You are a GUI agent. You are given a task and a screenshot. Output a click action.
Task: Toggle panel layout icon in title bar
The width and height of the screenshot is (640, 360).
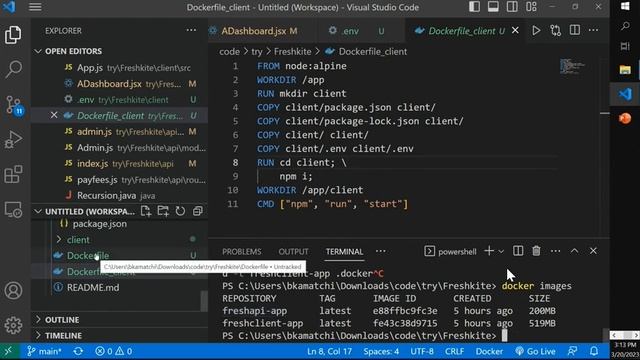(x=493, y=7)
